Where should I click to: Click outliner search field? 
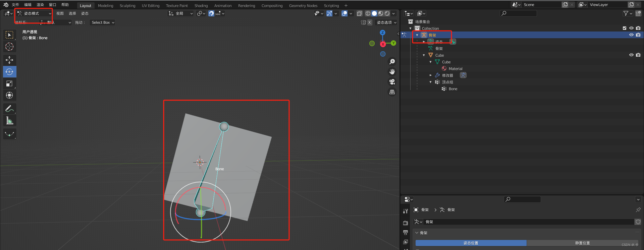coord(518,13)
